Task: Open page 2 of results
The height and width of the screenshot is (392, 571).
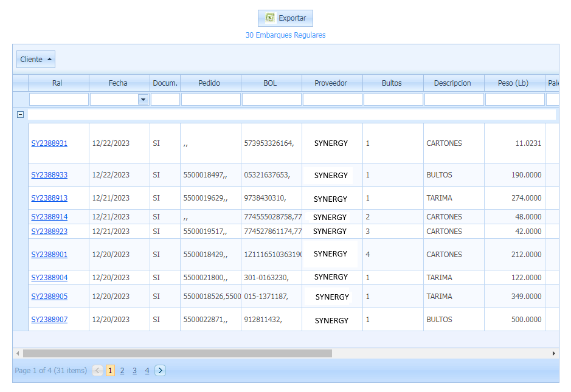Action: click(122, 371)
